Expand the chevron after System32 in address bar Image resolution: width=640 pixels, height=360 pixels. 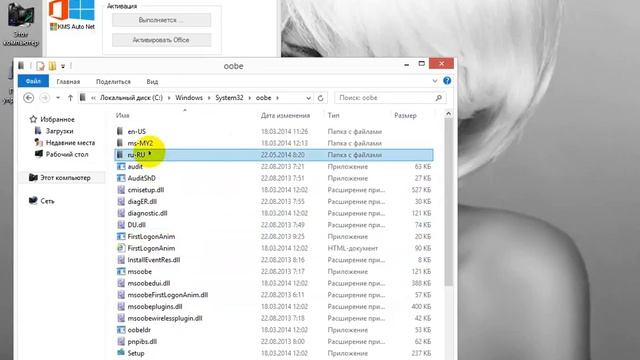coord(250,98)
